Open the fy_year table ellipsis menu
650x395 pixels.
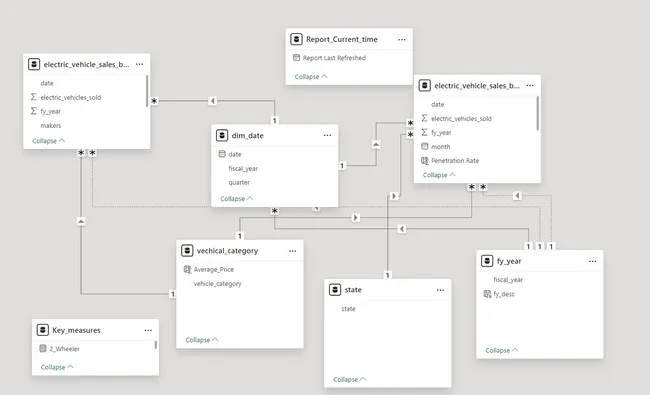pyautogui.click(x=592, y=262)
